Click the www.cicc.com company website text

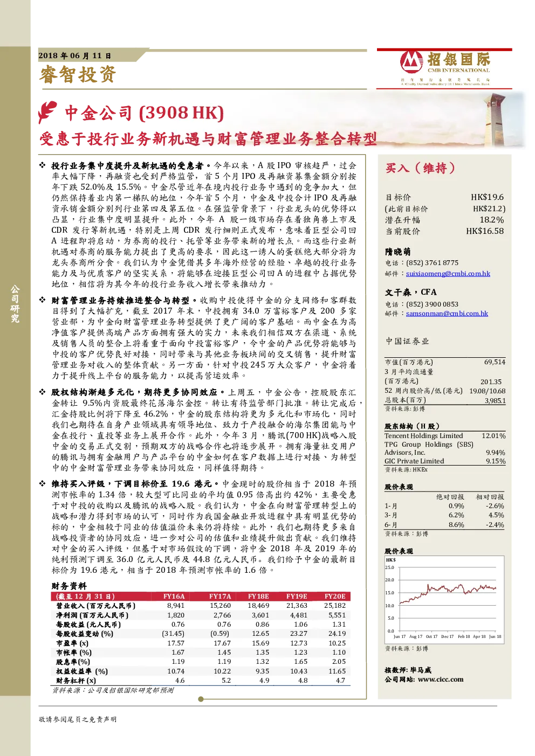[x=441, y=679]
